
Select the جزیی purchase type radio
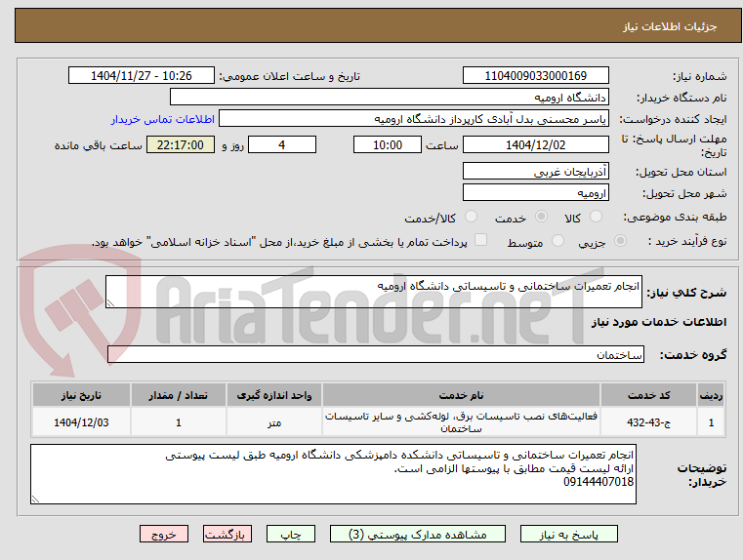620,241
